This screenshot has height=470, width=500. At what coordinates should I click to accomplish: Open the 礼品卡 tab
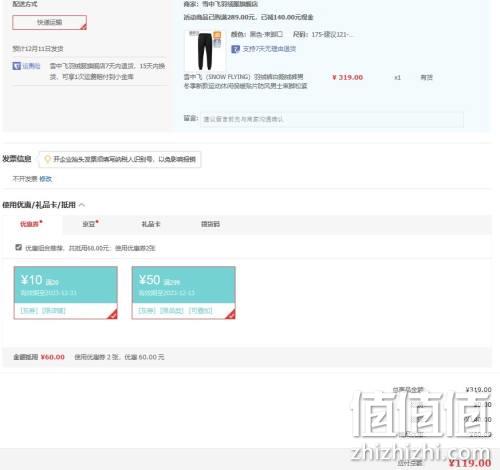click(151, 224)
